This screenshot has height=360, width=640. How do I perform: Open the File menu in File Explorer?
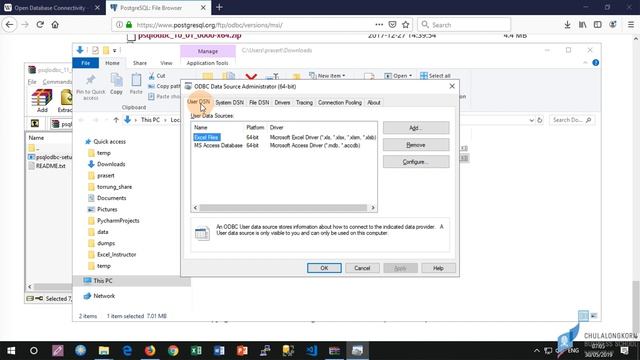tap(85, 63)
